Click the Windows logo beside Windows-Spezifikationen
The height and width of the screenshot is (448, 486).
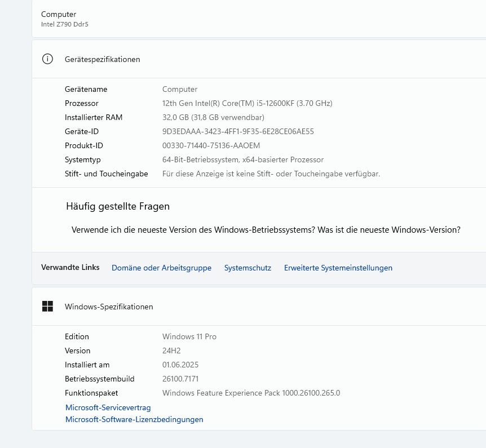click(x=48, y=307)
